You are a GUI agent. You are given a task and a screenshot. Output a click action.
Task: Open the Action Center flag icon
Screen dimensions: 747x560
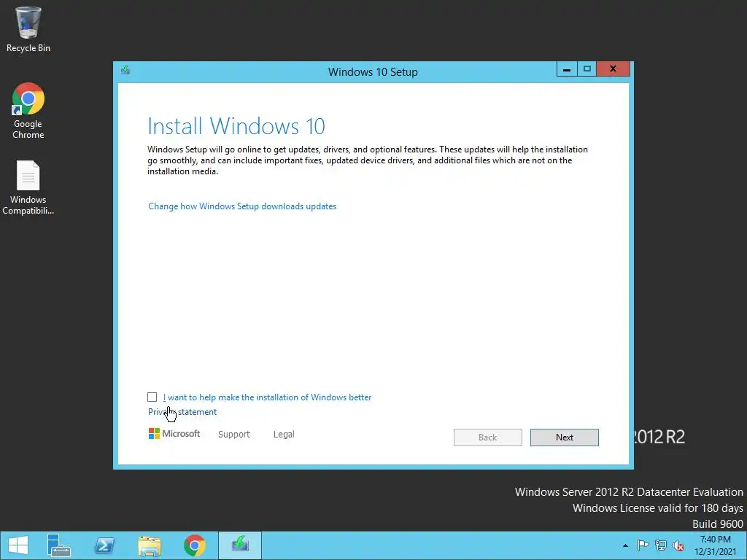643,545
